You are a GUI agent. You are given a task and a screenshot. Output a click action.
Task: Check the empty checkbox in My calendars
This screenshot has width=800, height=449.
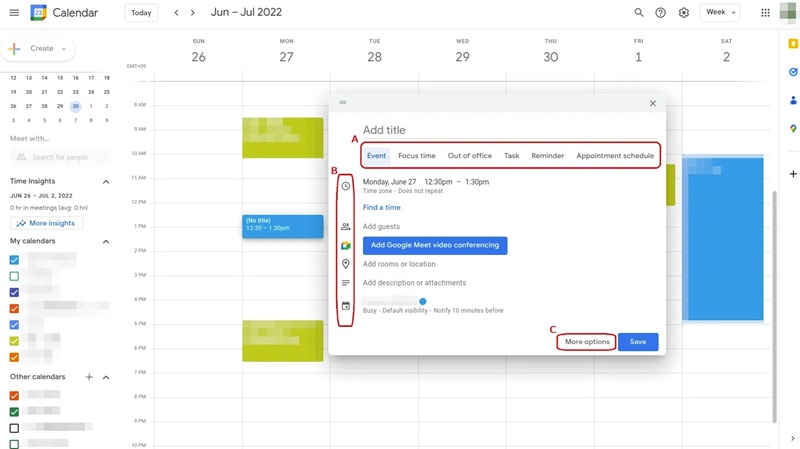click(14, 276)
